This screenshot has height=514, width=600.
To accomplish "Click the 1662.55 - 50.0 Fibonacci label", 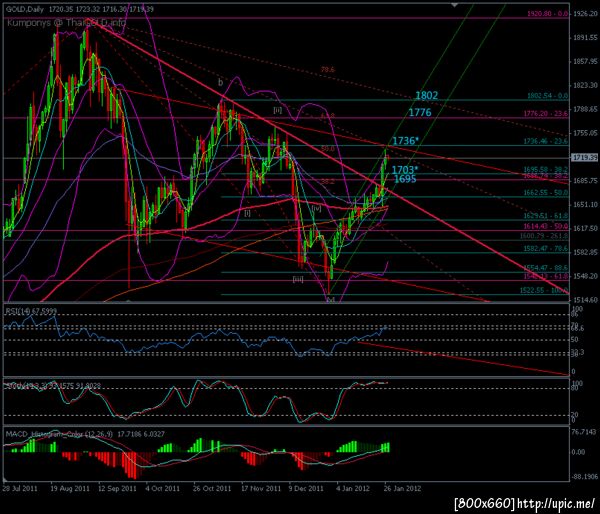I will pyautogui.click(x=546, y=193).
